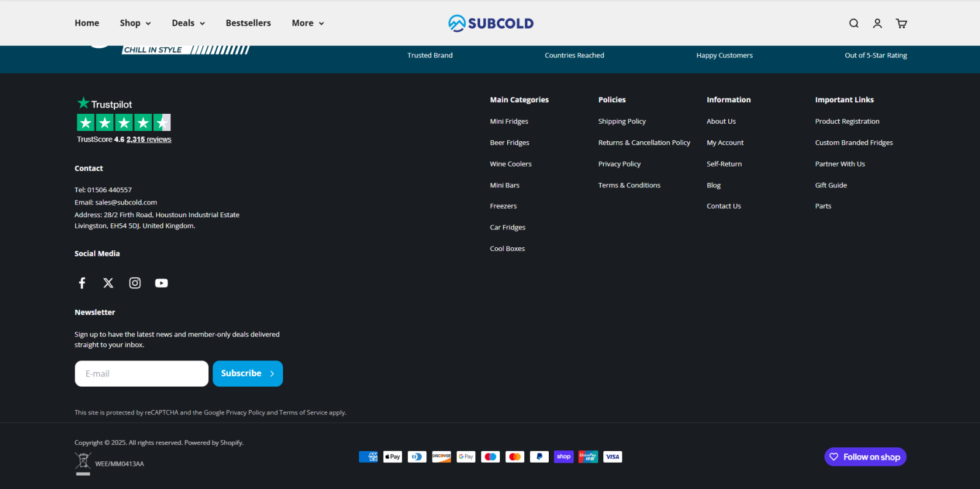Open the Product Registration link
This screenshot has width=980, height=489.
(847, 121)
